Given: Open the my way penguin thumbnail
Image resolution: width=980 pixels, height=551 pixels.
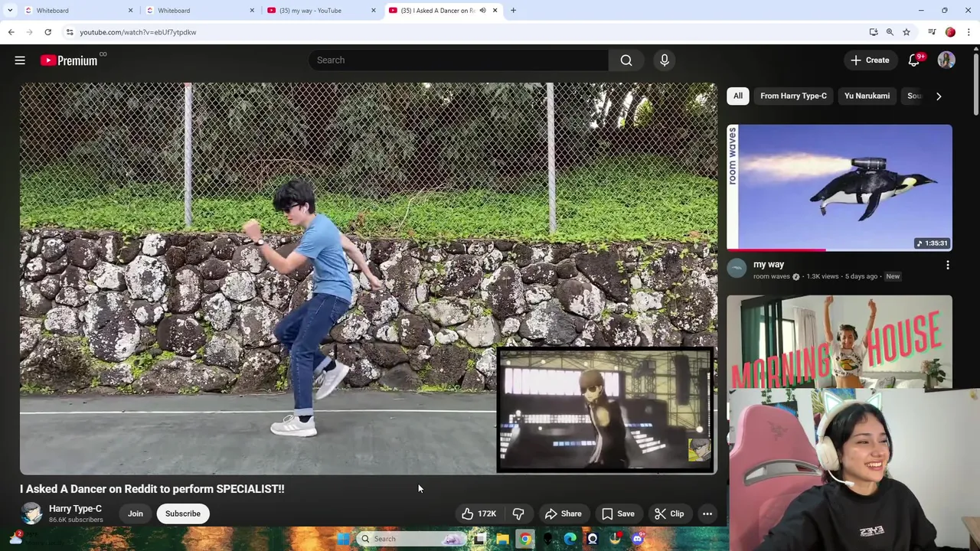Looking at the screenshot, I should pos(839,187).
